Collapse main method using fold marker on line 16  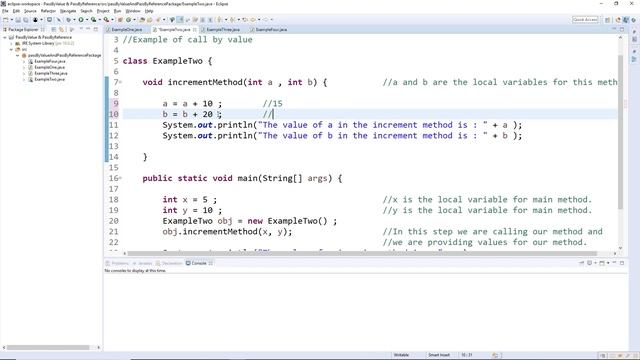(121, 178)
